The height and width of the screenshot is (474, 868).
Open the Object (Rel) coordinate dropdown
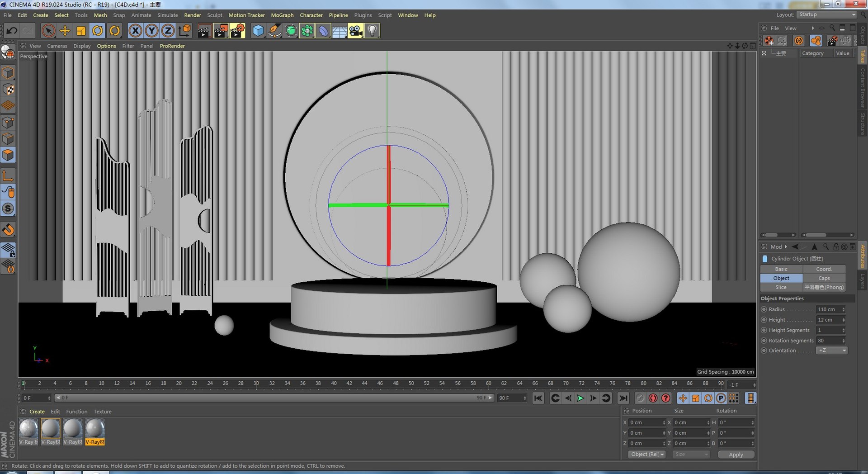click(647, 455)
